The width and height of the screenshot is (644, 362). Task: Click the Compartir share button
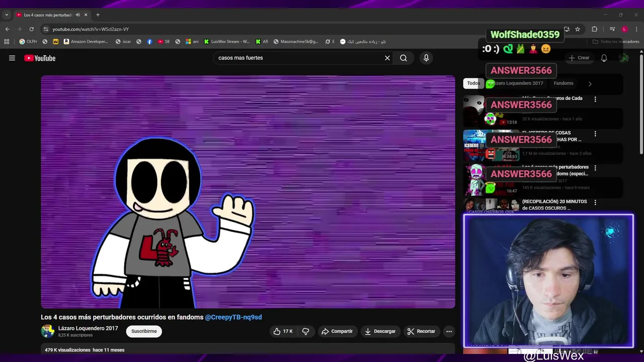click(337, 331)
